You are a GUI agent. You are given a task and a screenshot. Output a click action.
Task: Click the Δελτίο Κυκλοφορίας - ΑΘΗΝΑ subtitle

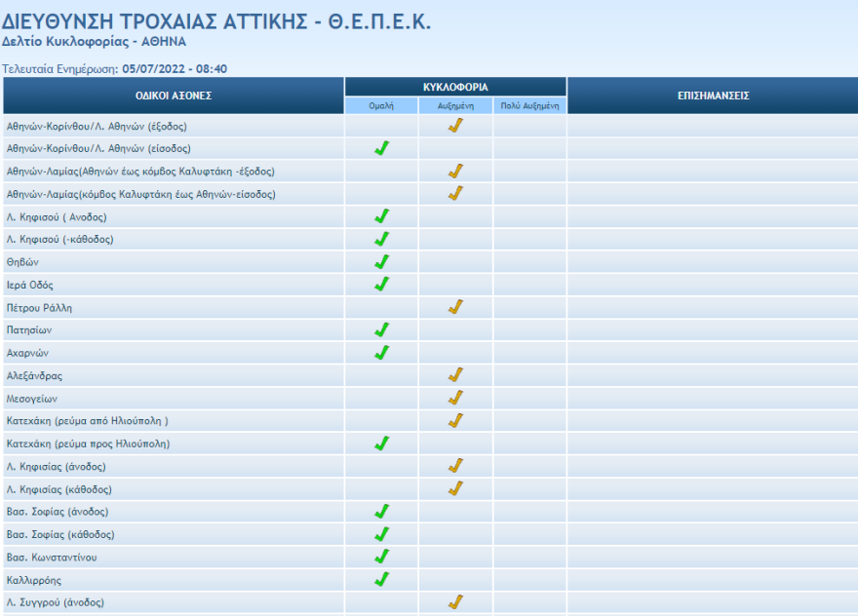tap(94, 42)
